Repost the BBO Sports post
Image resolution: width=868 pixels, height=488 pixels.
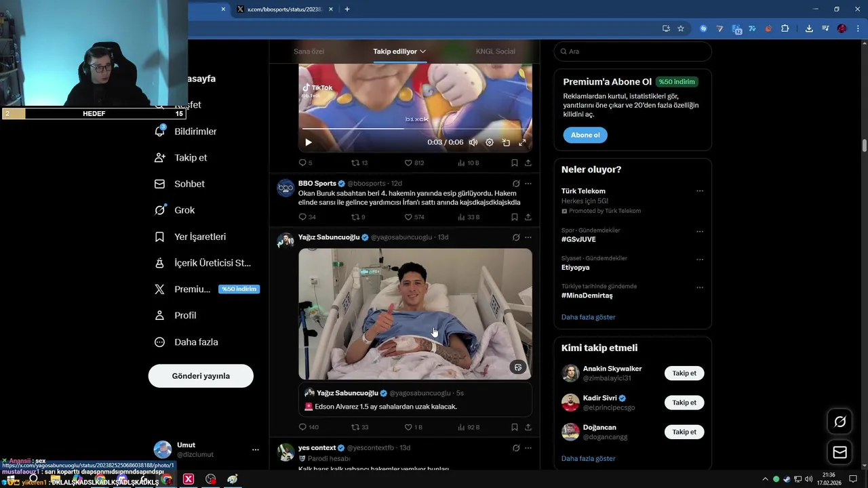pyautogui.click(x=358, y=217)
